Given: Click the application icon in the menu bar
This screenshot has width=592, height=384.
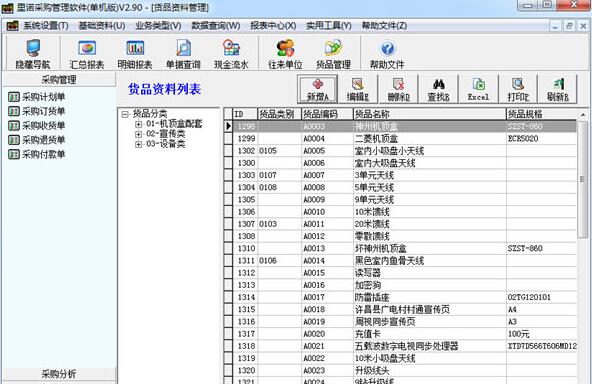Looking at the screenshot, I should tap(12, 26).
